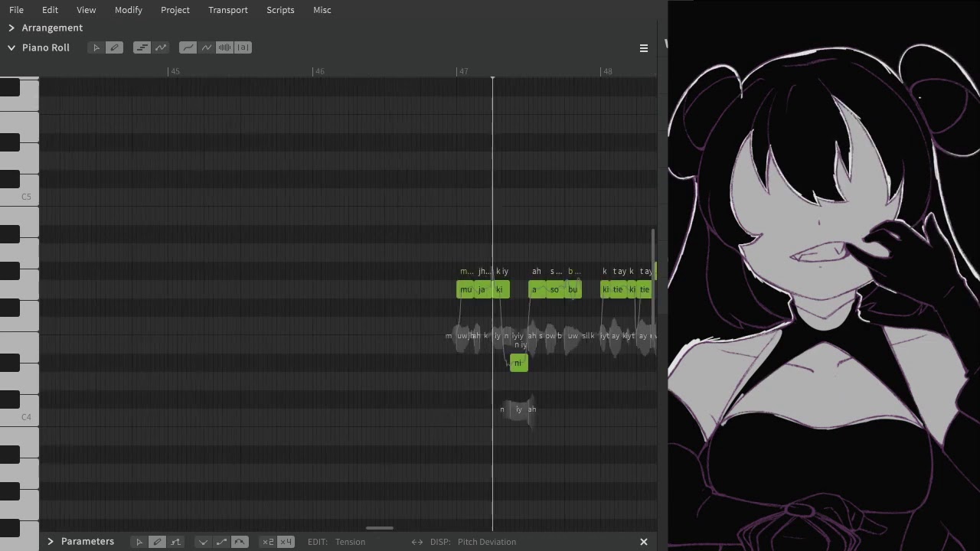The image size is (980, 551).
Task: Toggle pitch deviation curve display icon
Action: pyautogui.click(x=206, y=47)
